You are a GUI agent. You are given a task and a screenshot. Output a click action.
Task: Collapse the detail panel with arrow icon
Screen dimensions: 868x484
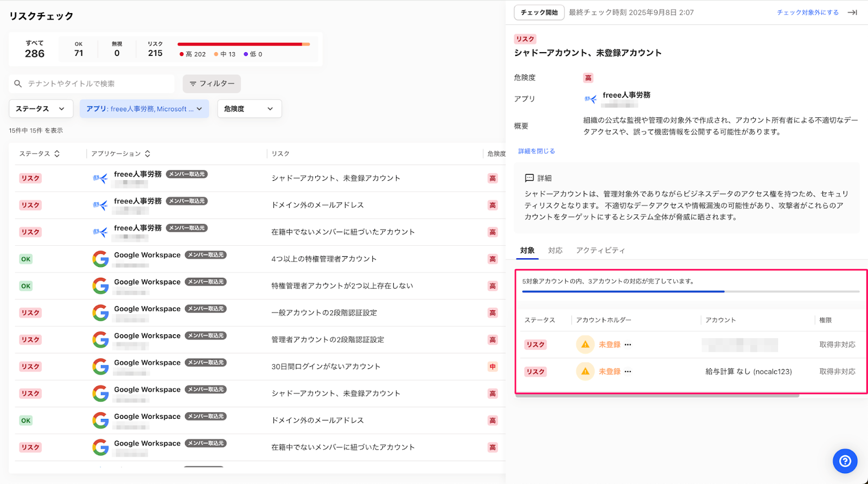[x=852, y=12]
